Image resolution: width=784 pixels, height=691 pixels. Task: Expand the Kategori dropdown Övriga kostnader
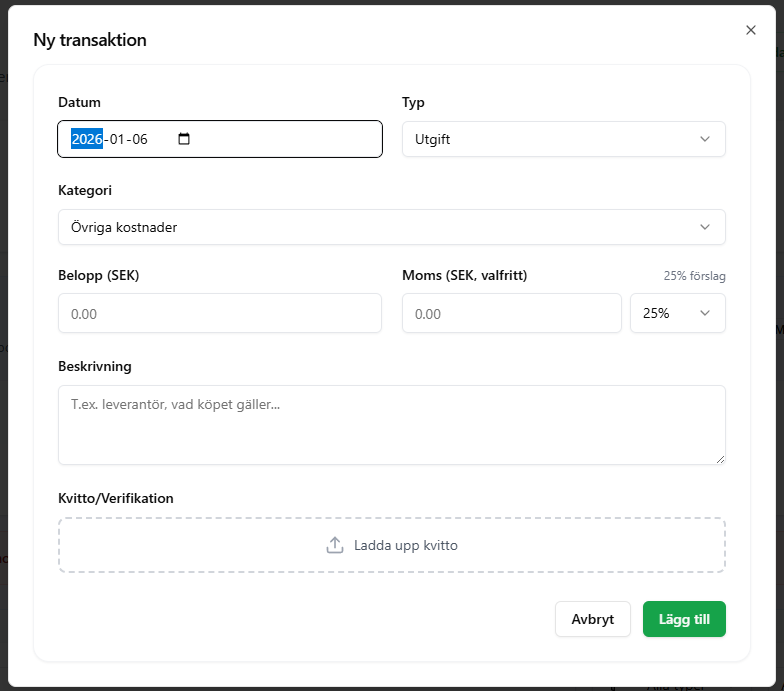tap(391, 227)
